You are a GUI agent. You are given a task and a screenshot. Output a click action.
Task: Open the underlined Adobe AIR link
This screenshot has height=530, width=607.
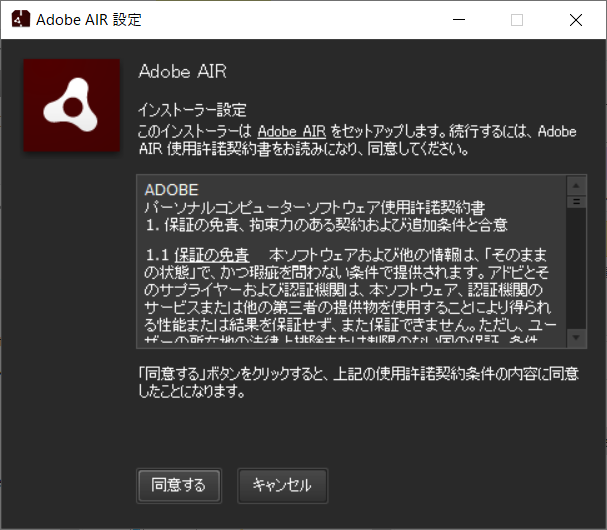(x=291, y=132)
